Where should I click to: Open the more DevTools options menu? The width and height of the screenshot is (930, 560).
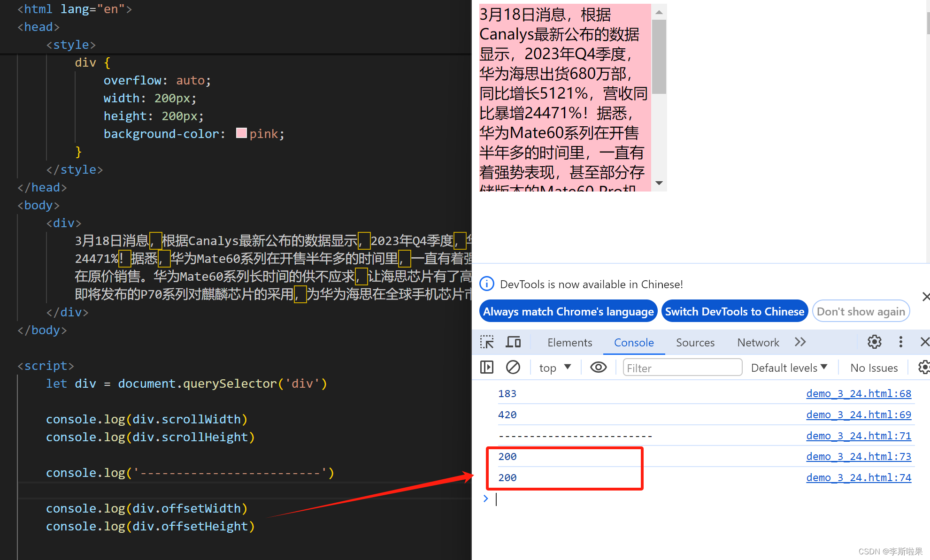900,342
